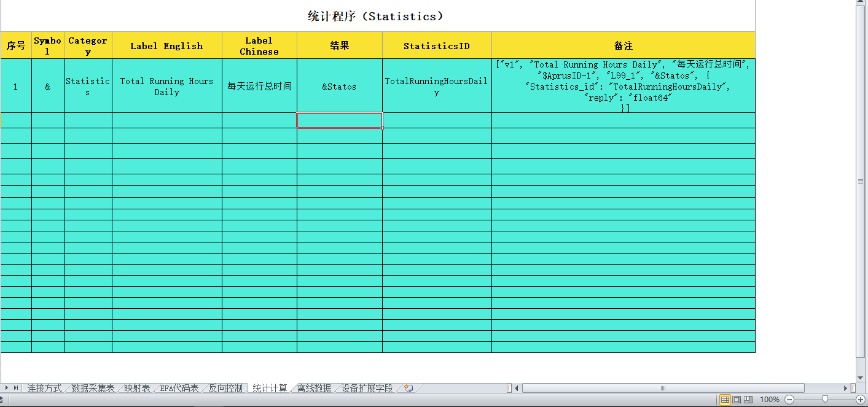Click the 100% zoom level button

tap(769, 400)
